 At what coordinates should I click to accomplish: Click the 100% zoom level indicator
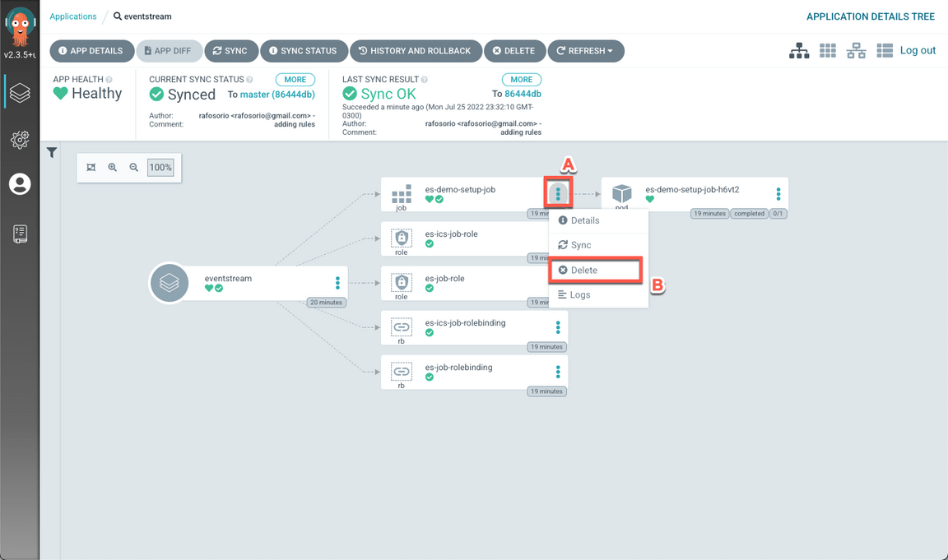click(160, 168)
